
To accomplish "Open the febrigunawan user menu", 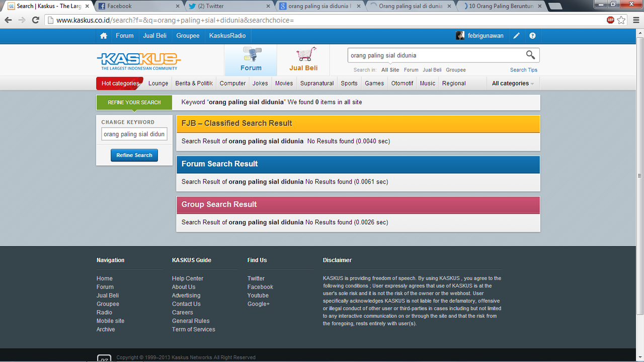I will coord(486,36).
